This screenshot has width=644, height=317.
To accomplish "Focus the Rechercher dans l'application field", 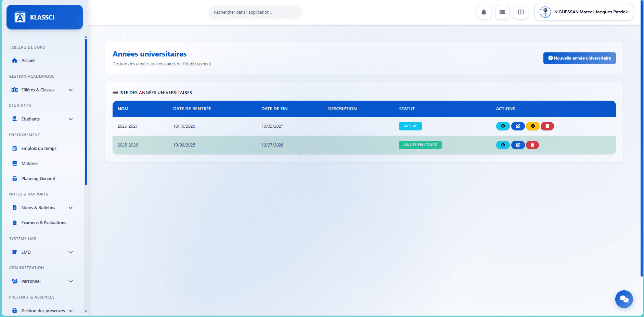I will coord(255,12).
